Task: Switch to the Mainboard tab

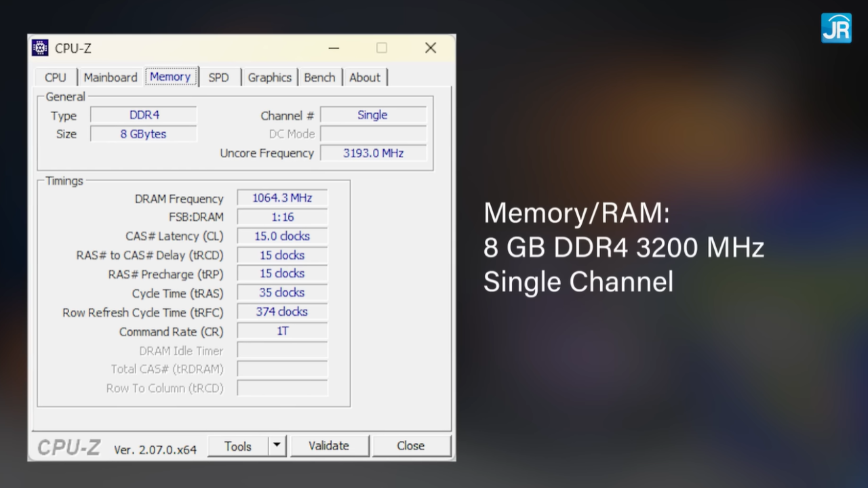Action: point(111,77)
